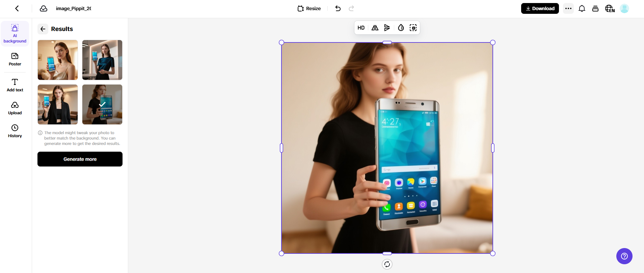
Task: Generate more background results
Action: point(80,159)
